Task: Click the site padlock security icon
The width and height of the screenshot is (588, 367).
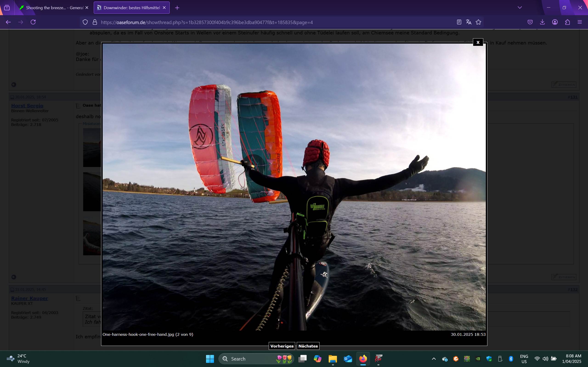Action: (x=95, y=22)
